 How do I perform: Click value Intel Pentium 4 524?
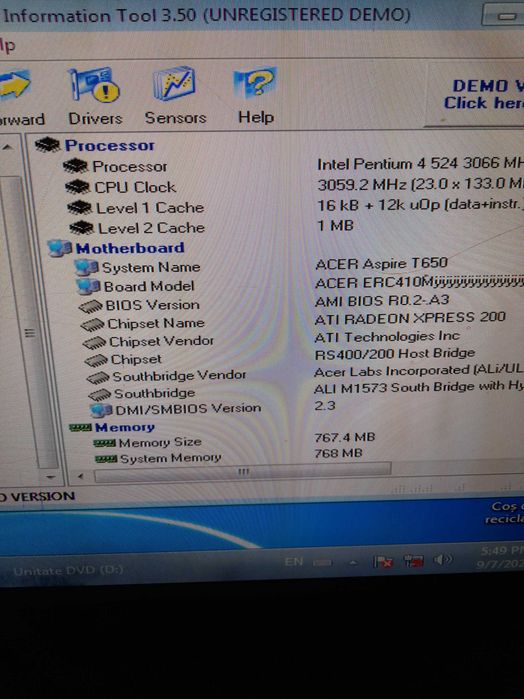[x=420, y=164]
